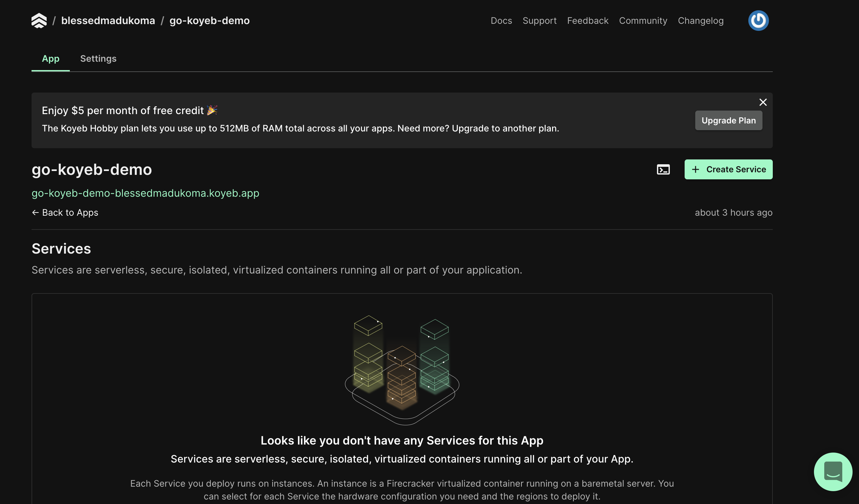The image size is (859, 504).
Task: Click blessedmadukoma in the breadcrumb
Action: pyautogui.click(x=108, y=21)
